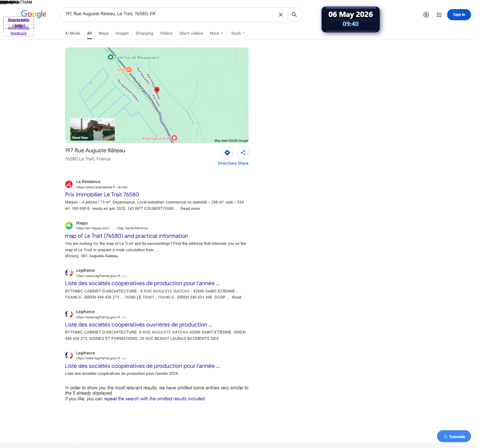Viewport: 483px width, 448px height.
Task: Click repeat the search with omitted results
Action: tap(154, 399)
